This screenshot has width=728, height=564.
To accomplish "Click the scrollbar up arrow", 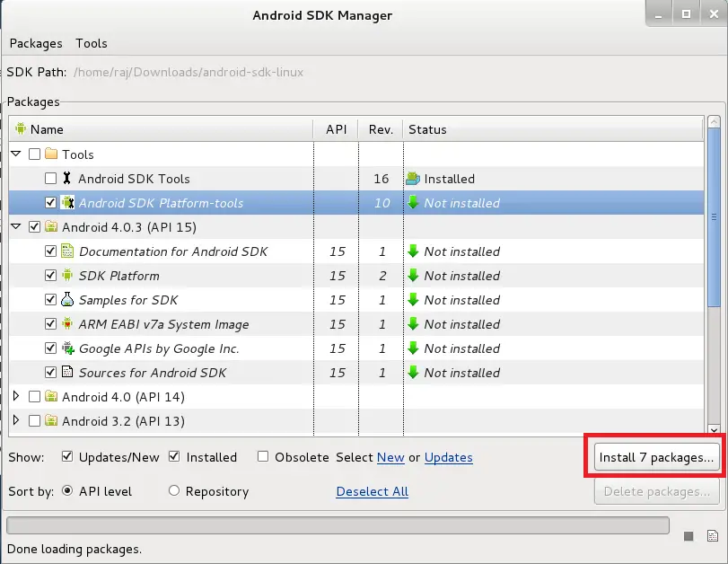I will (714, 122).
